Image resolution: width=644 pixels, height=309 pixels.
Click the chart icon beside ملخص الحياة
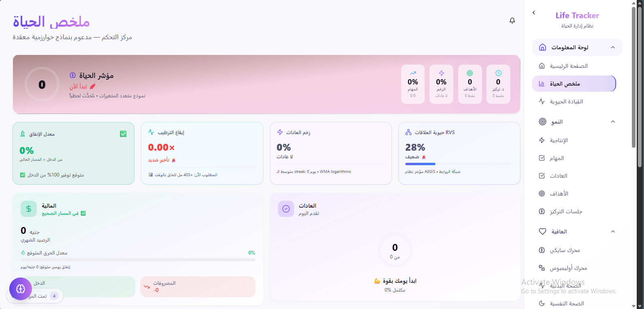click(542, 84)
